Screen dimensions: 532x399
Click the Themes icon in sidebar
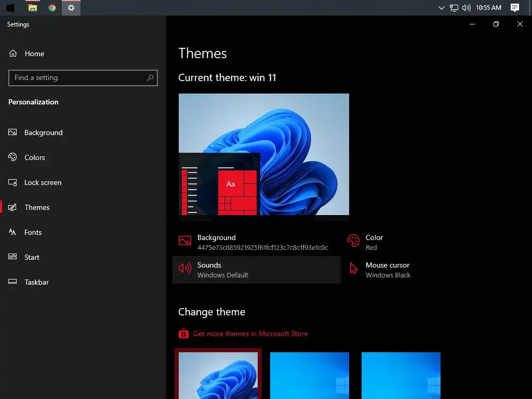pos(12,207)
